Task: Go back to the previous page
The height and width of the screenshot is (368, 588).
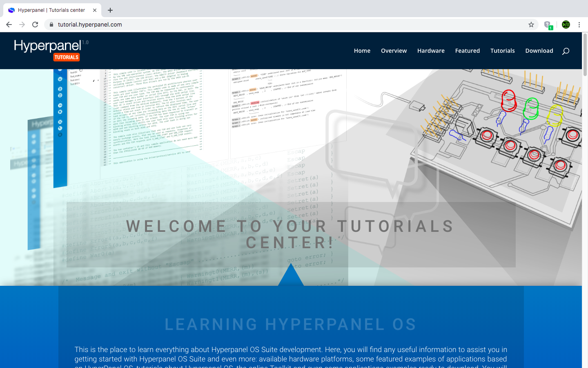Action: 9,25
